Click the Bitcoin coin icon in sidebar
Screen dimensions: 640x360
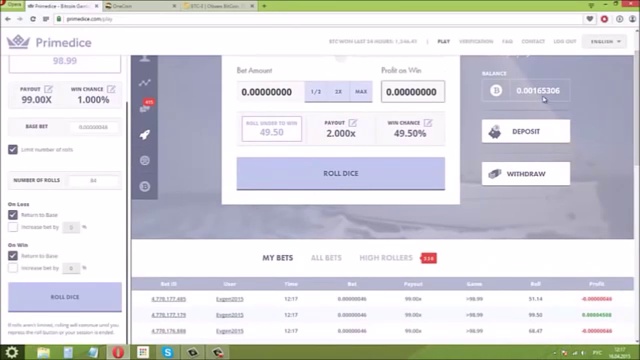(144, 187)
